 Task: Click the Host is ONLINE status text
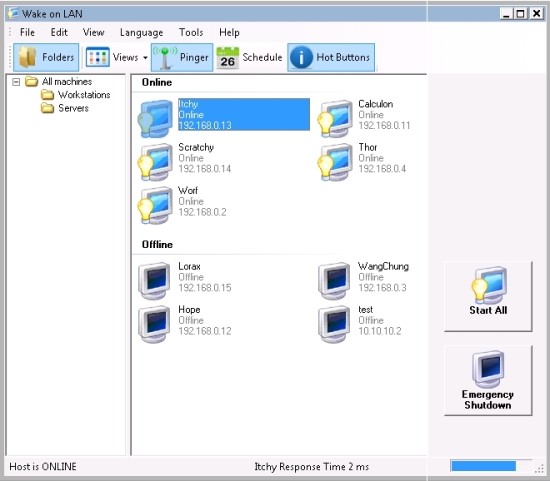pyautogui.click(x=43, y=467)
